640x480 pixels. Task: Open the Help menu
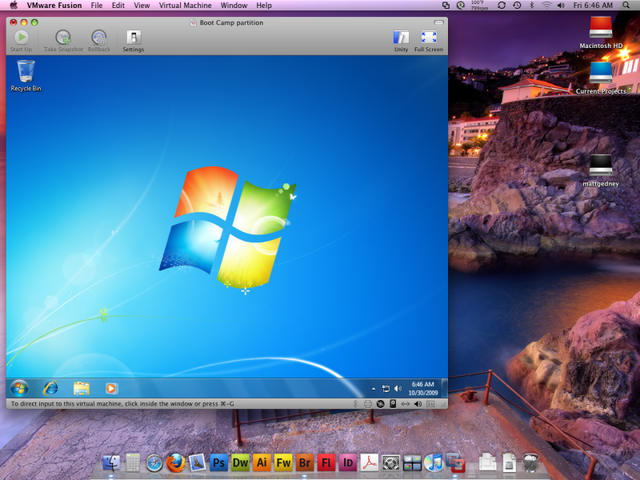(x=264, y=5)
